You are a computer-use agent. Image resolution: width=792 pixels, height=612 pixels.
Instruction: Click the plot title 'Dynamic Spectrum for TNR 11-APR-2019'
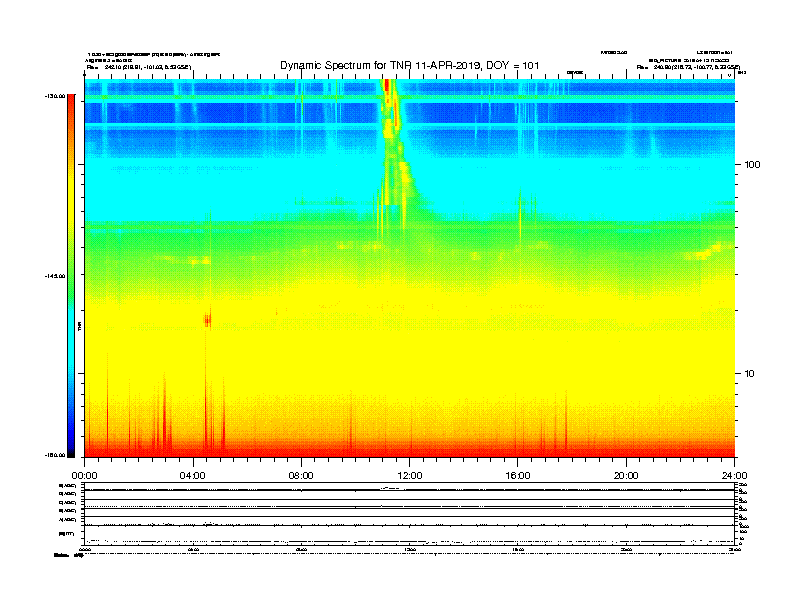coord(410,65)
